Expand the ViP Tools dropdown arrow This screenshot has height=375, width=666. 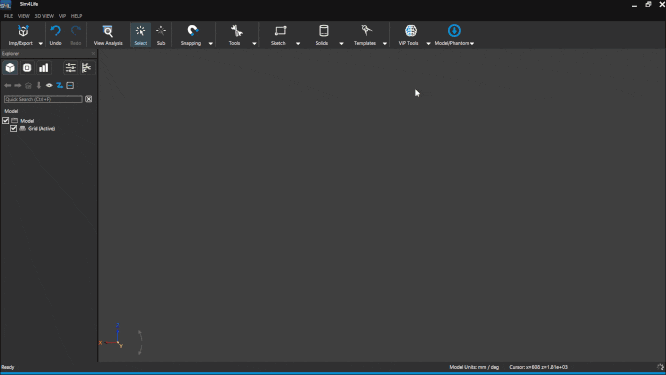click(x=429, y=43)
